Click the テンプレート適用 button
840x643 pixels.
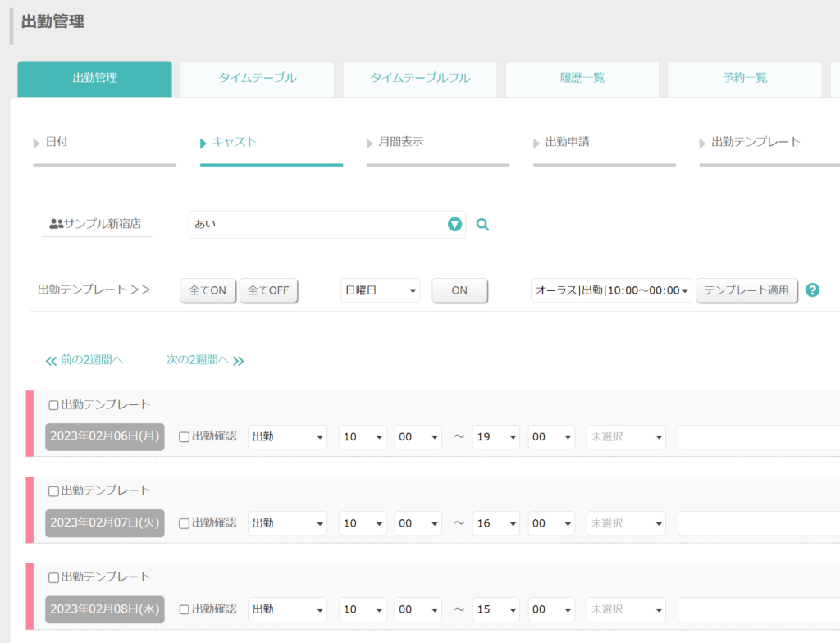coord(746,290)
